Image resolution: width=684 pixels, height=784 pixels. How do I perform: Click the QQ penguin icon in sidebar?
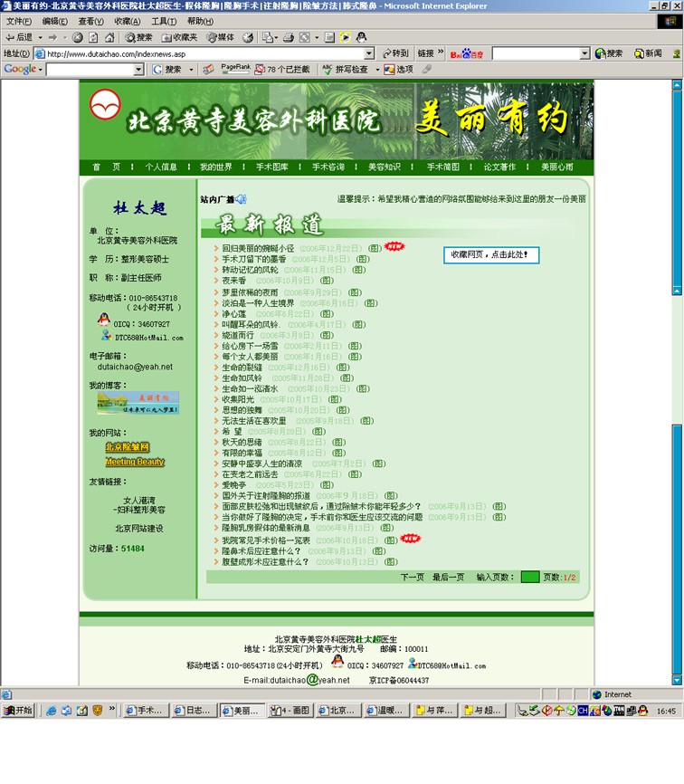(x=104, y=320)
